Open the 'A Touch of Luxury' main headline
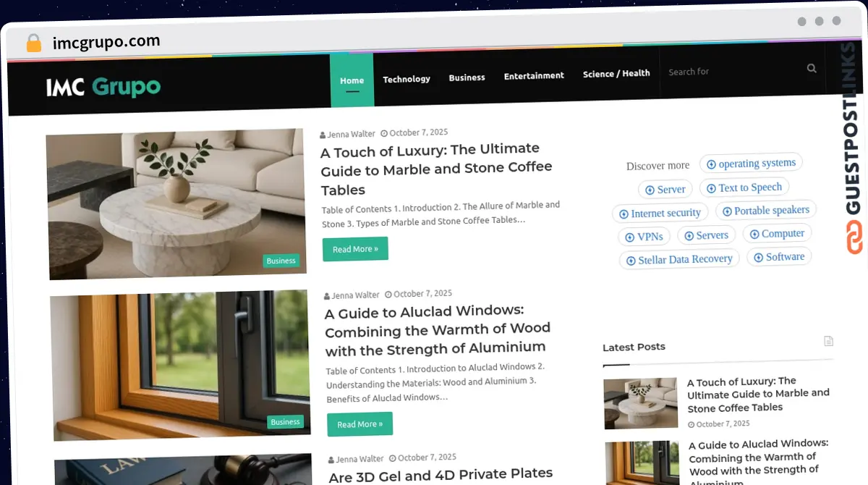 [436, 169]
